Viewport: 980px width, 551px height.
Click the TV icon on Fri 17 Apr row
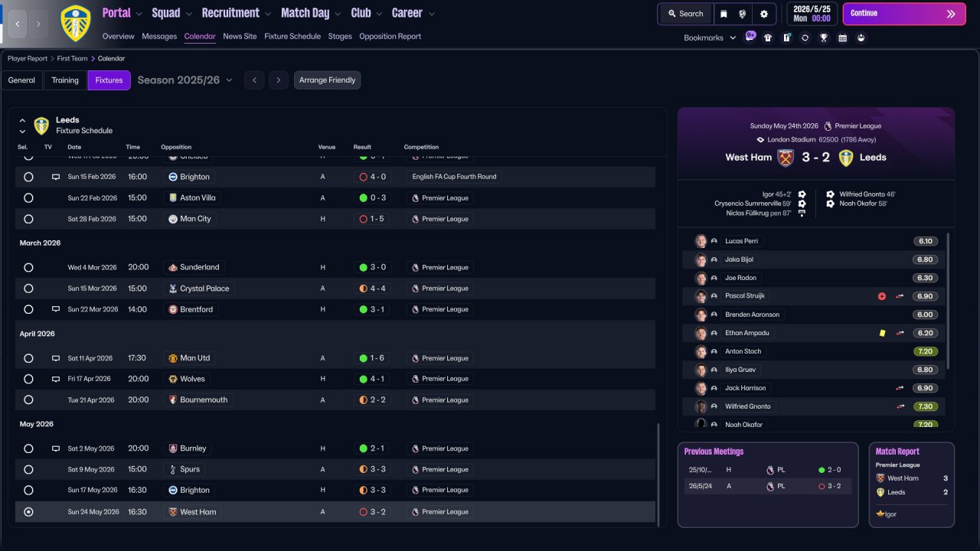(55, 379)
